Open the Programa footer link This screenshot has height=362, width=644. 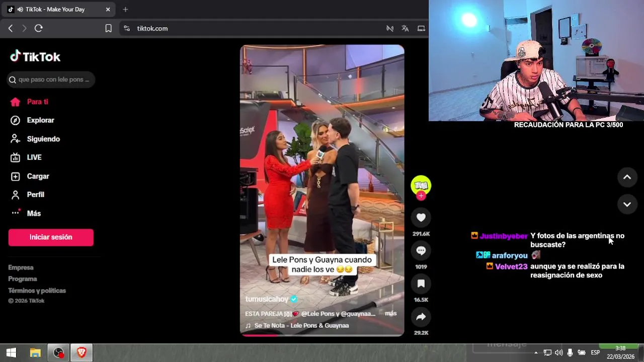pos(23,279)
